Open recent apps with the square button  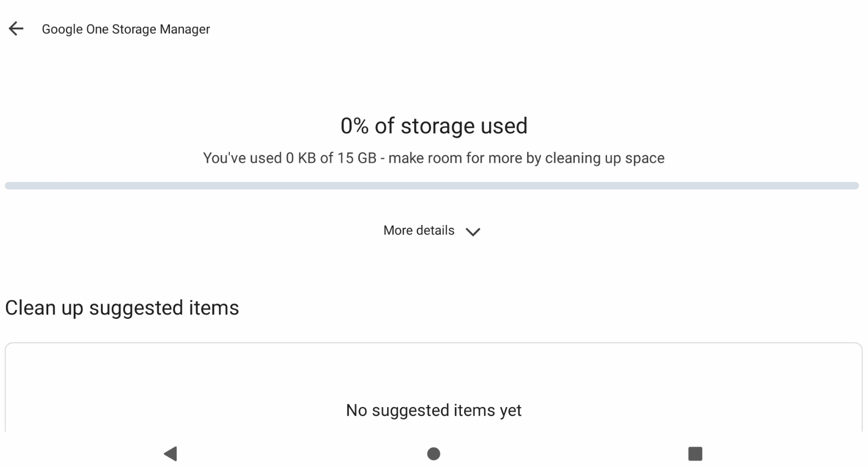[x=695, y=453]
